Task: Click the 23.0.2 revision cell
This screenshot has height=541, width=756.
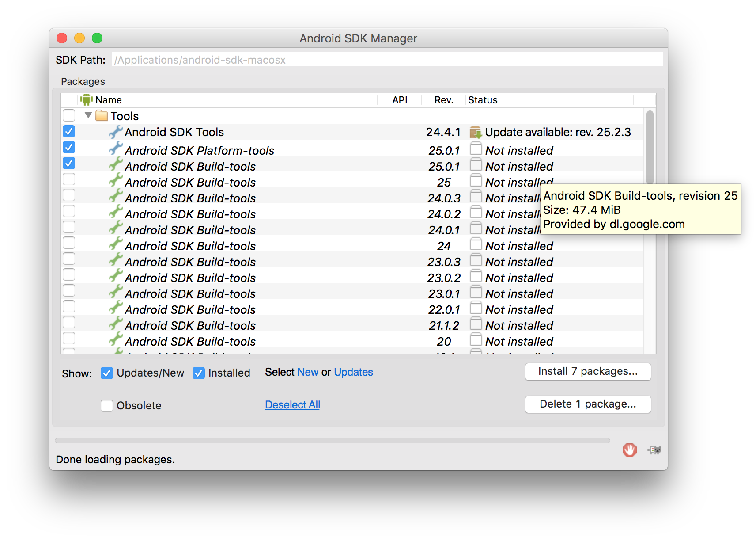Action: (x=444, y=278)
